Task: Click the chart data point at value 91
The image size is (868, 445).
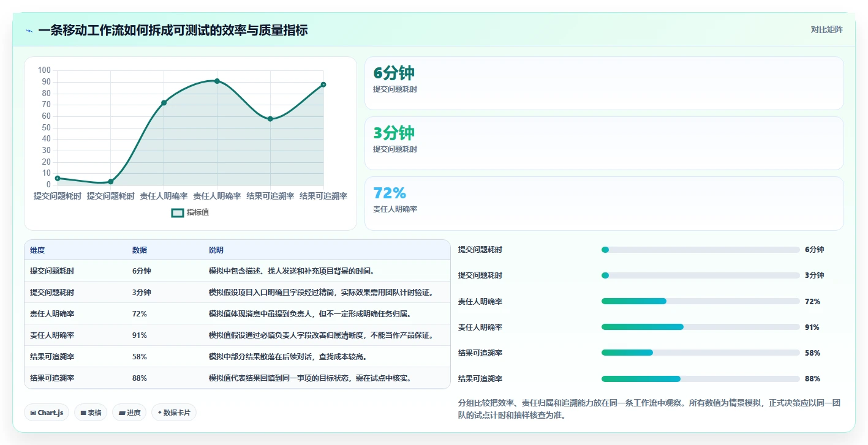Action: [217, 81]
